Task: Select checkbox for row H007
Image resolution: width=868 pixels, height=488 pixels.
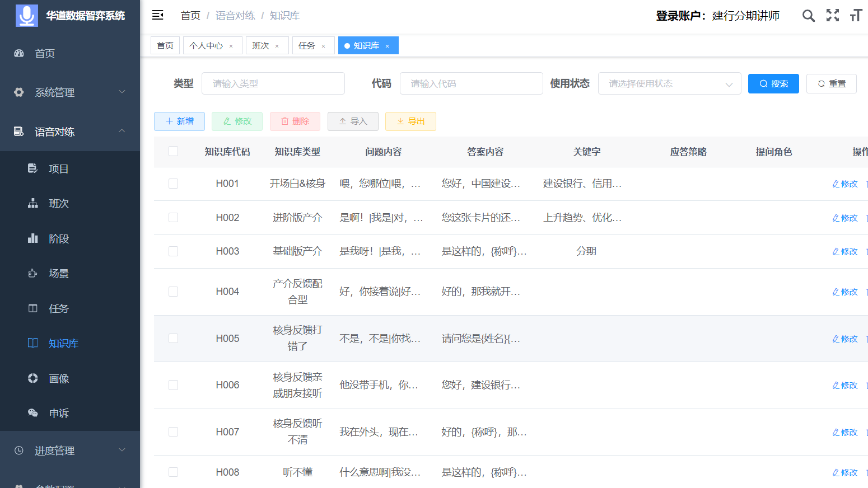Action: (x=174, y=432)
